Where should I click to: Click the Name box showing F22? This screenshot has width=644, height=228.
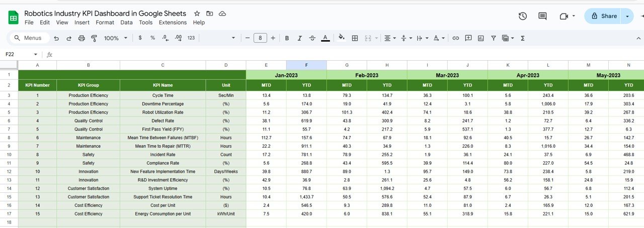(17, 54)
